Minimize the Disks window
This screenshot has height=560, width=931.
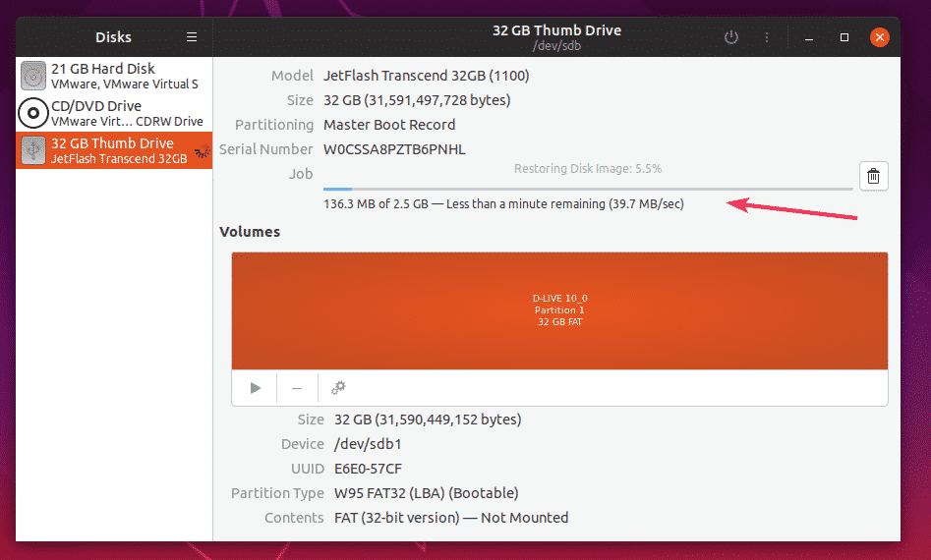[809, 37]
